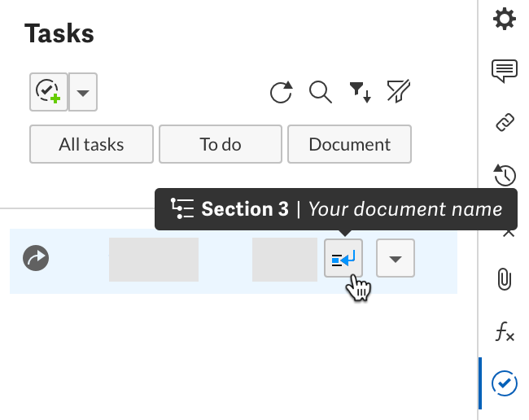Screen dimensions: 529x420
Task: Switch to the All tasks tab
Action: pos(91,144)
